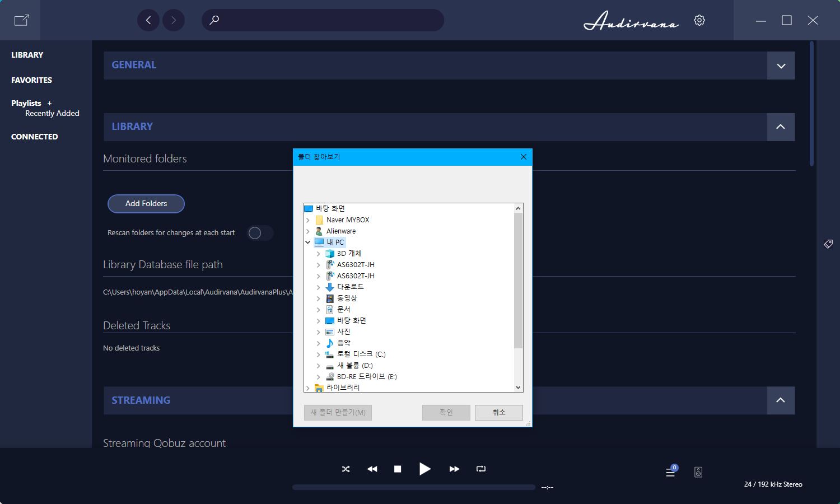Click the settings page vertical scrollbar
The height and width of the screenshot is (504, 840).
pyautogui.click(x=812, y=104)
